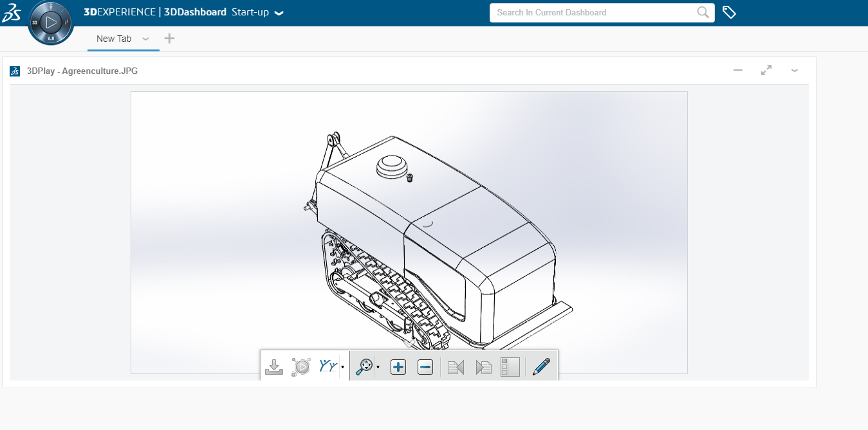Screen dimensions: 868x430
Task: Zoom in with the plus icon
Action: click(x=398, y=366)
